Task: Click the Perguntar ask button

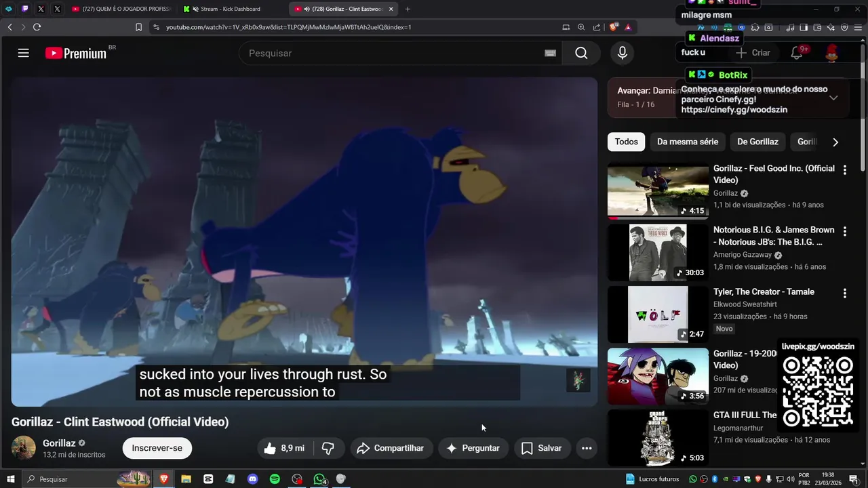Action: [x=473, y=448]
